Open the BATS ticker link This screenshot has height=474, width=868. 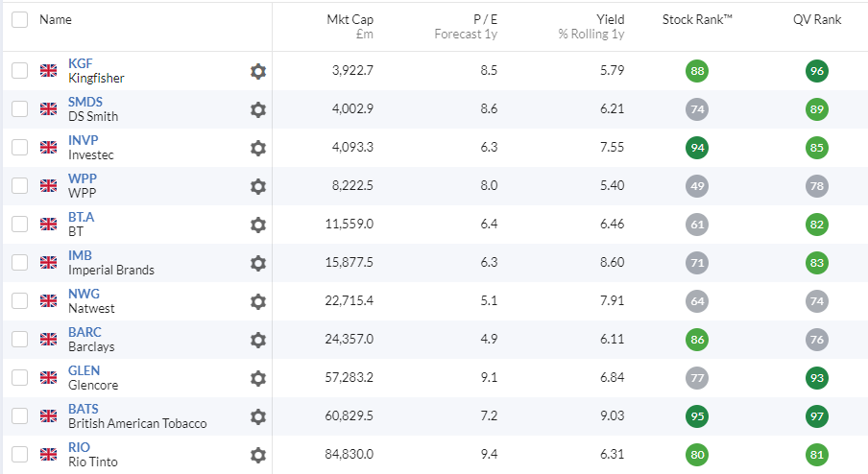pos(83,409)
